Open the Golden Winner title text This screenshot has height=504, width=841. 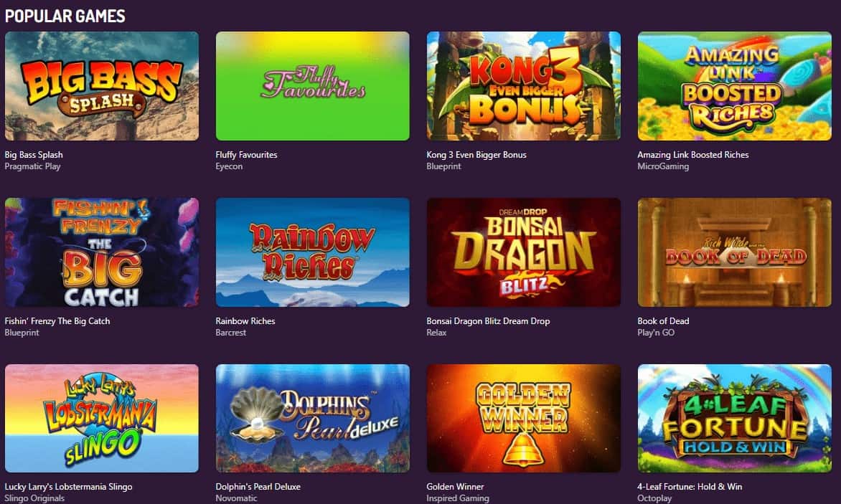pyautogui.click(x=455, y=487)
